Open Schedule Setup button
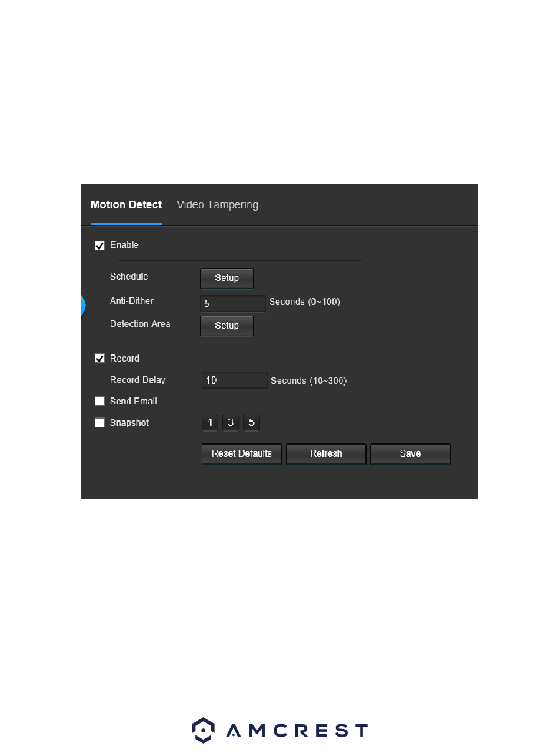559x756 pixels. click(x=227, y=278)
